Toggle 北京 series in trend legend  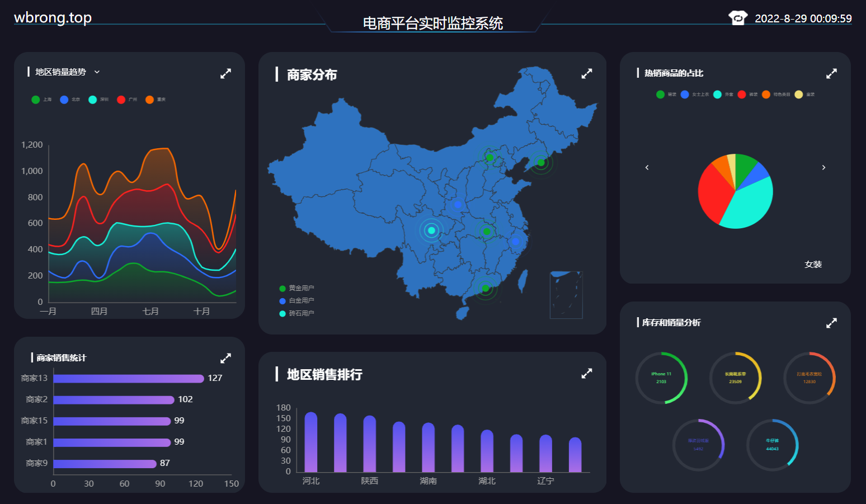click(70, 100)
